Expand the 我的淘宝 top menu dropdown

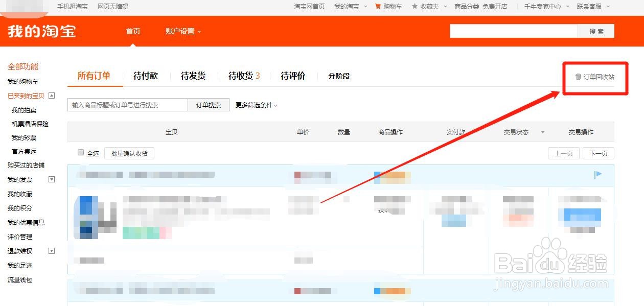point(365,7)
